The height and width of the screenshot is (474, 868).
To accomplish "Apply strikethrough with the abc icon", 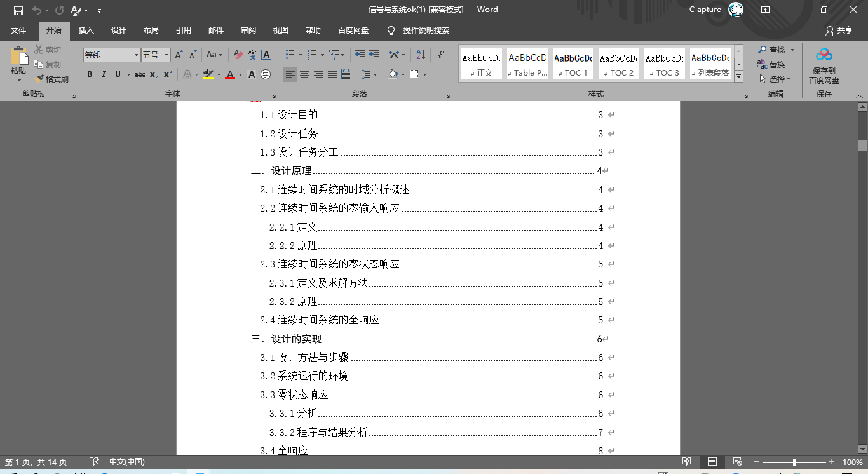I will click(140, 74).
